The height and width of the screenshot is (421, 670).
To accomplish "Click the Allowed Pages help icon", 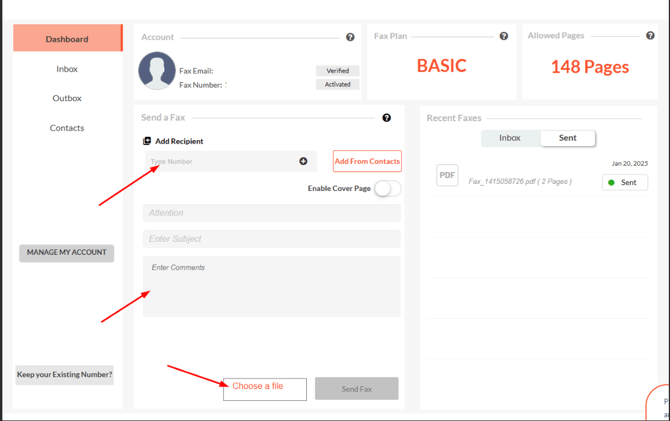I will coord(650,36).
